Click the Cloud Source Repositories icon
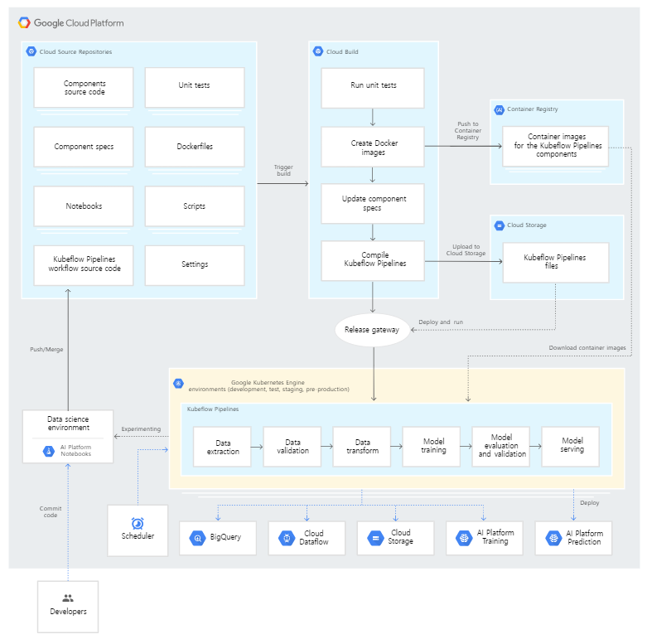 (x=31, y=51)
